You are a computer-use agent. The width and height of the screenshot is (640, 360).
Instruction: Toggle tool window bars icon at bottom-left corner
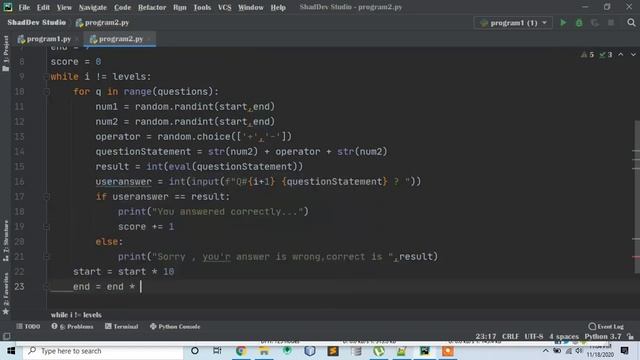tap(7, 336)
